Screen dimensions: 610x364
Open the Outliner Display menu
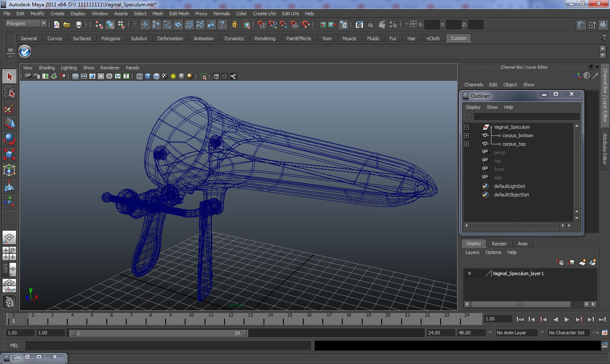pos(473,107)
